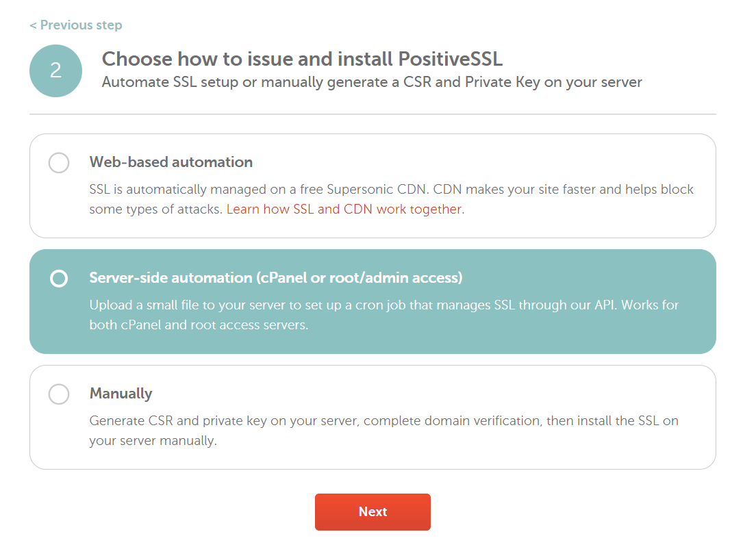Click the 'Web-based automation' option title
The height and width of the screenshot is (547, 756).
171,162
